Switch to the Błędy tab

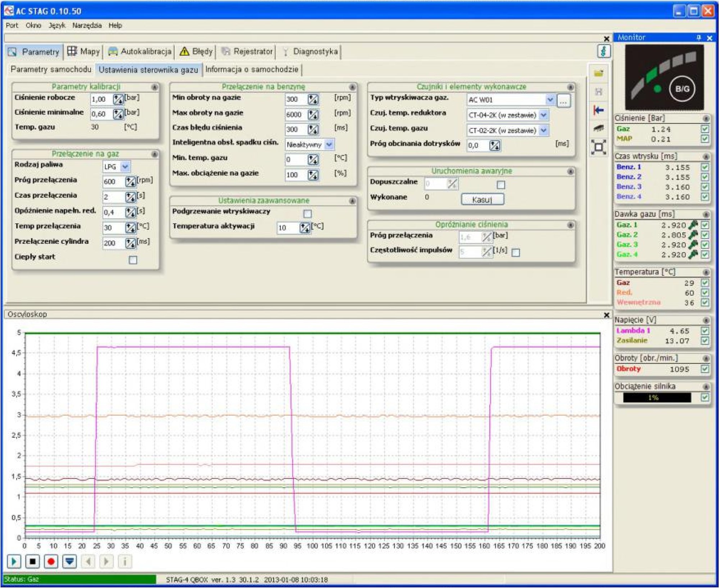196,51
